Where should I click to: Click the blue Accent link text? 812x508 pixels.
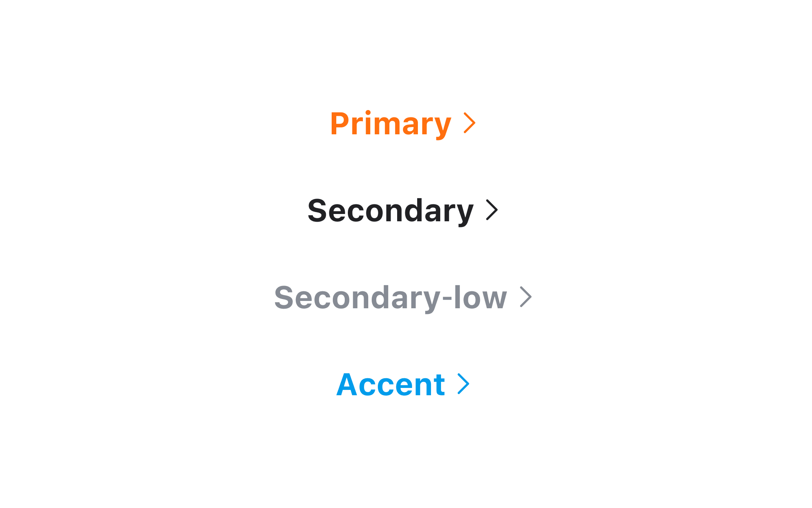coord(390,384)
